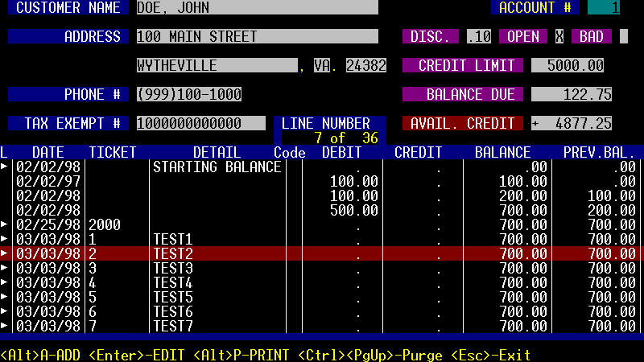Click the available credit 4877.25 field
This screenshot has height=362, width=644.
click(x=572, y=123)
